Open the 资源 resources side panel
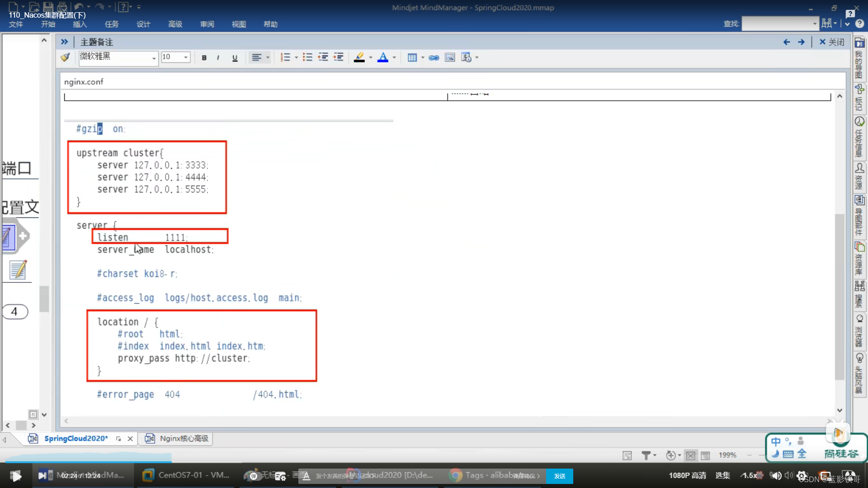868x488 pixels. (859, 176)
